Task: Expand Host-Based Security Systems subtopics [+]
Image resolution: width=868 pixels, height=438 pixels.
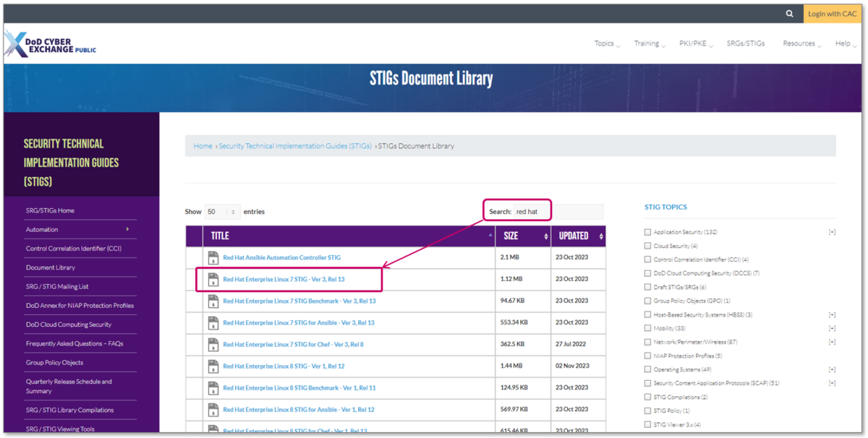Action: click(x=832, y=314)
